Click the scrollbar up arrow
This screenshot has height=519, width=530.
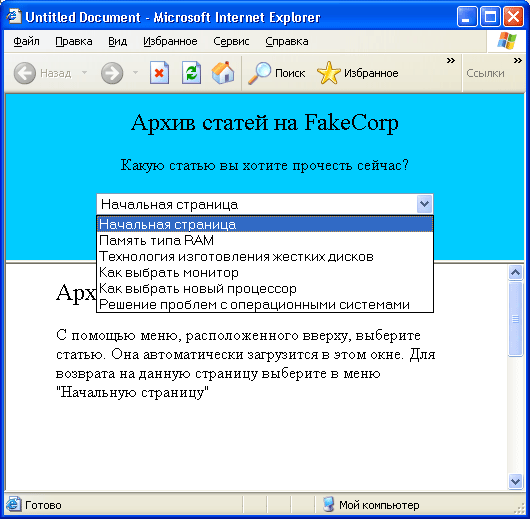[515, 272]
